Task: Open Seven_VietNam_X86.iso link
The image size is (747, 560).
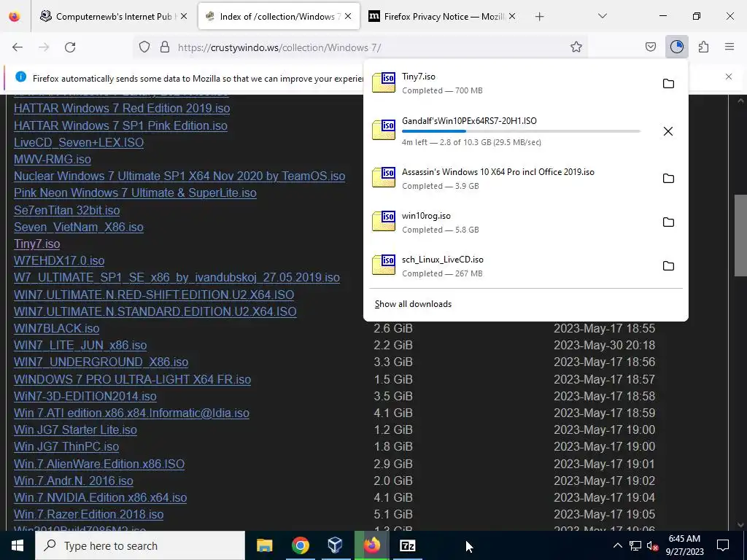Action: (79, 227)
